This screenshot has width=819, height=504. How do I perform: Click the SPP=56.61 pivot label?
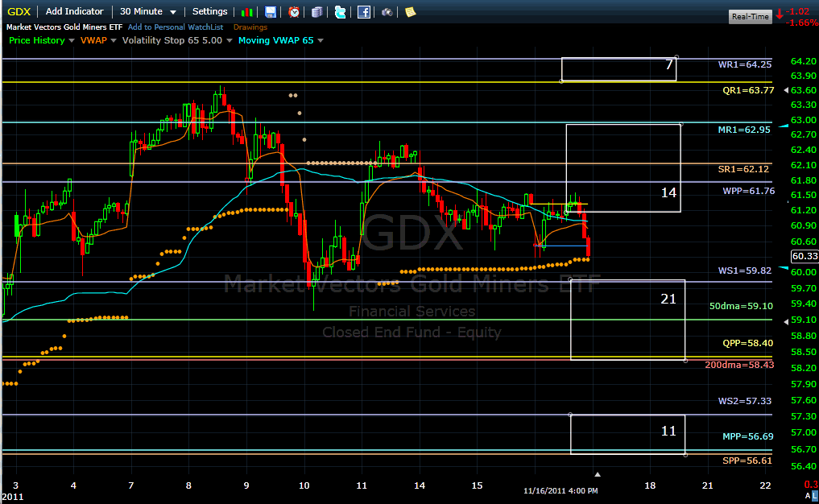pos(747,461)
